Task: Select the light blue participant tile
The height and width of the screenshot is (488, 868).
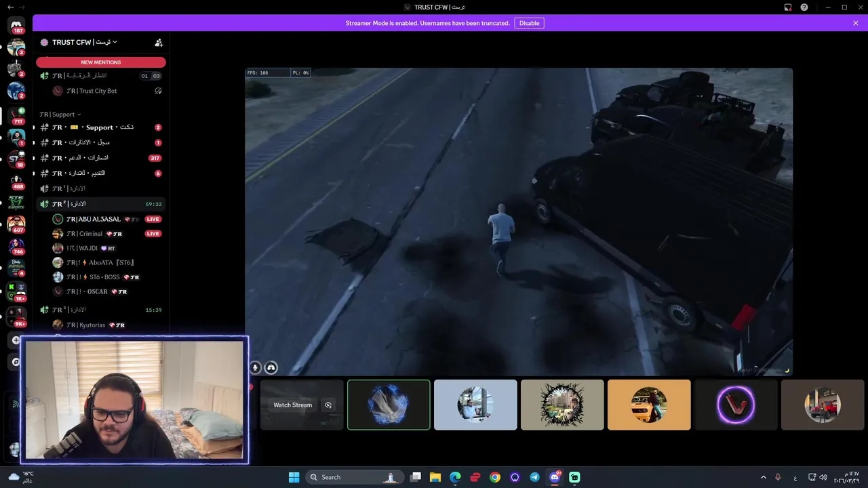Action: [475, 405]
